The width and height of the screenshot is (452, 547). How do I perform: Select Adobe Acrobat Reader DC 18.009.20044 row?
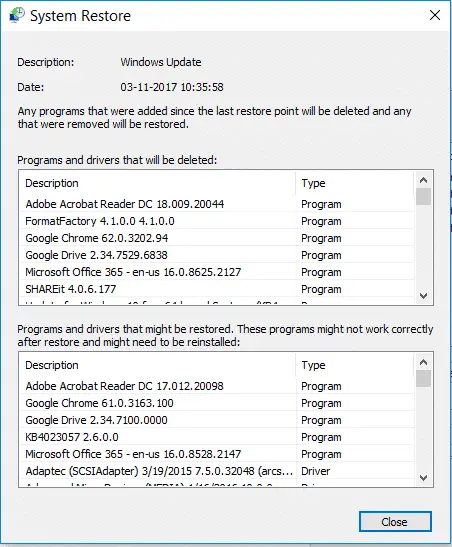[x=217, y=204]
